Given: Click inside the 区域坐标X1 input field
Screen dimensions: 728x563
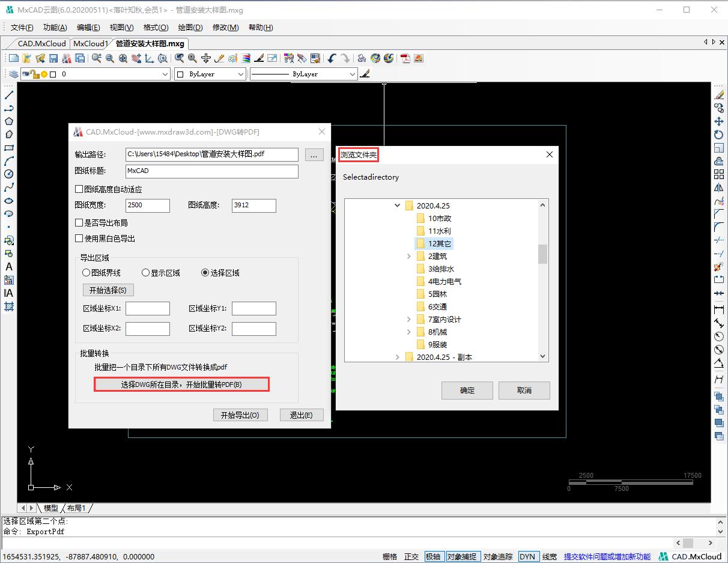Looking at the screenshot, I should (x=148, y=308).
